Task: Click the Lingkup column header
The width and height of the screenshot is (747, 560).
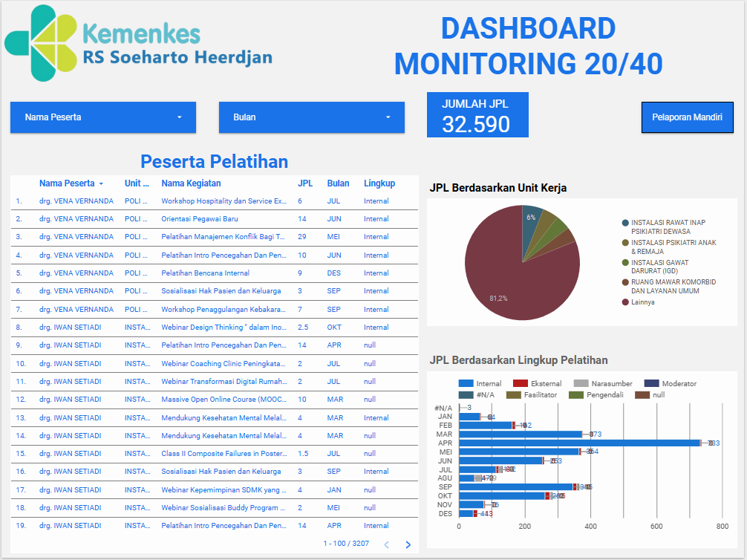Action: click(379, 183)
